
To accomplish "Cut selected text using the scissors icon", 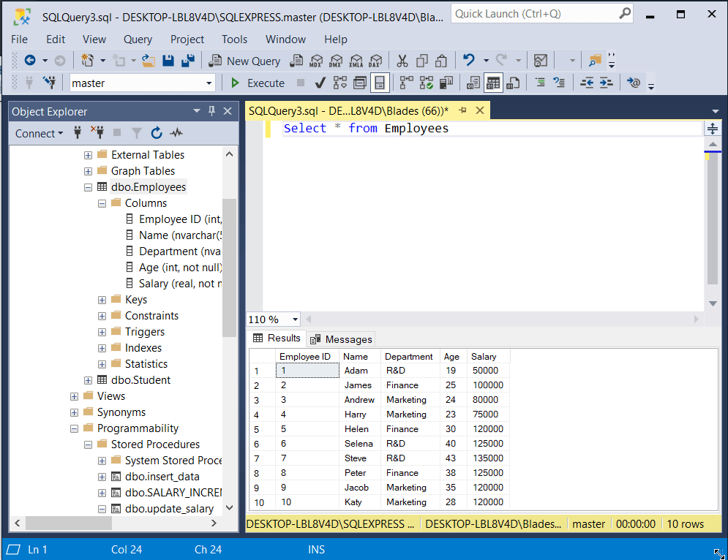I will click(x=403, y=61).
